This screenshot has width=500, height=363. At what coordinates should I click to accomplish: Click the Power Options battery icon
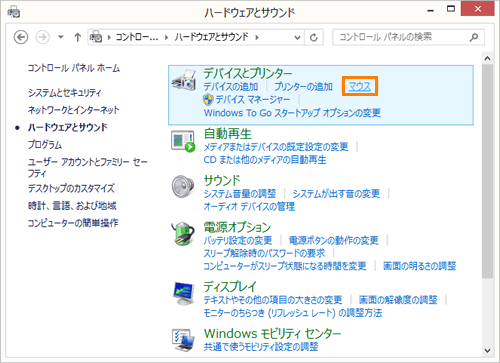(x=183, y=233)
